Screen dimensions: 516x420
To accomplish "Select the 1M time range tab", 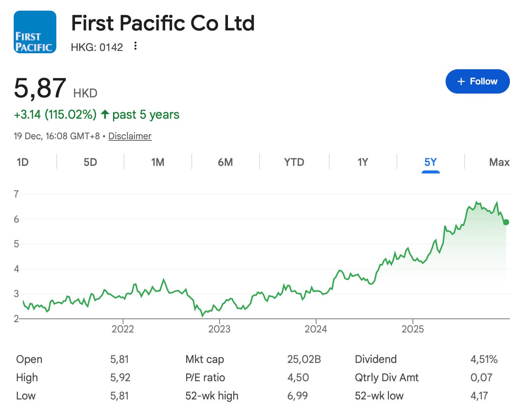I will (158, 162).
